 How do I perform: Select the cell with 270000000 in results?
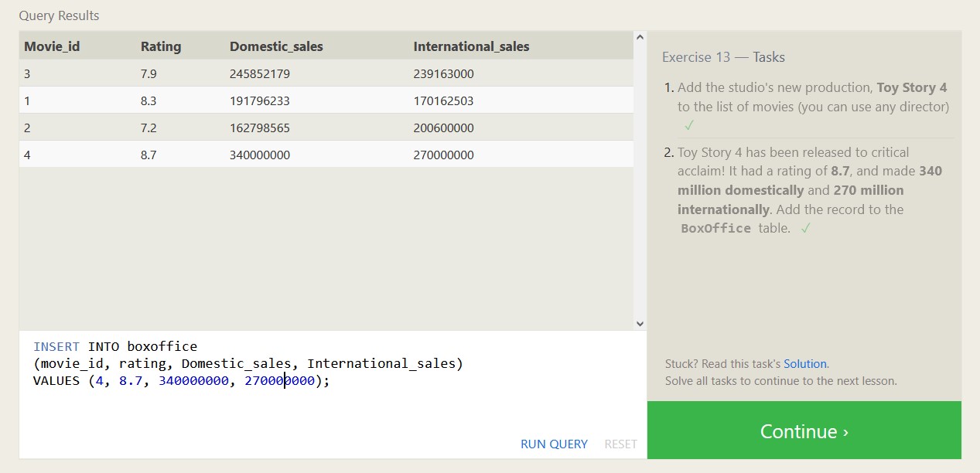(443, 155)
